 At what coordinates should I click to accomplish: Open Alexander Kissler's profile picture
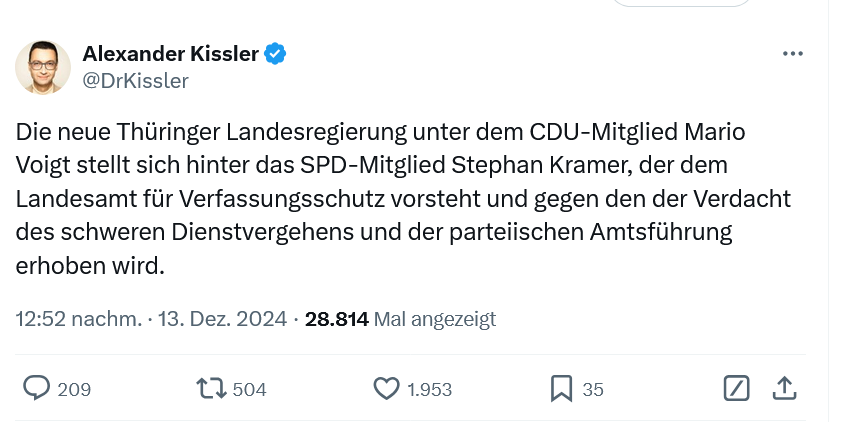[x=43, y=68]
